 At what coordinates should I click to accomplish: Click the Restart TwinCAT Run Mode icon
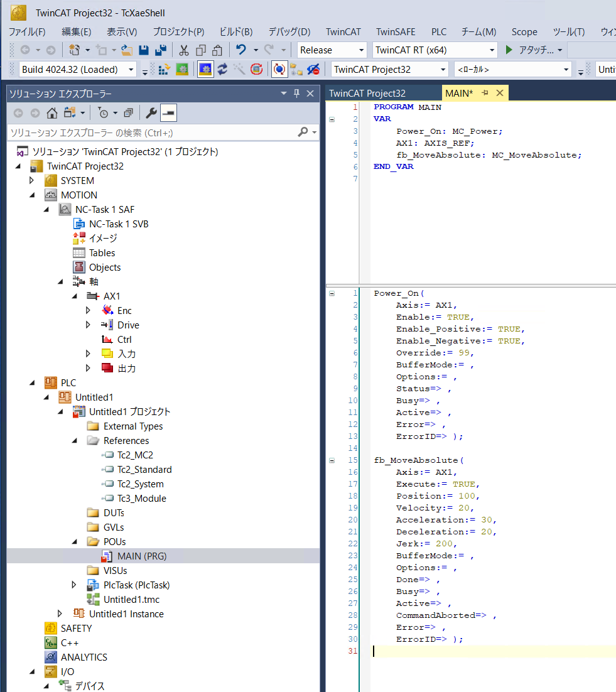point(182,69)
